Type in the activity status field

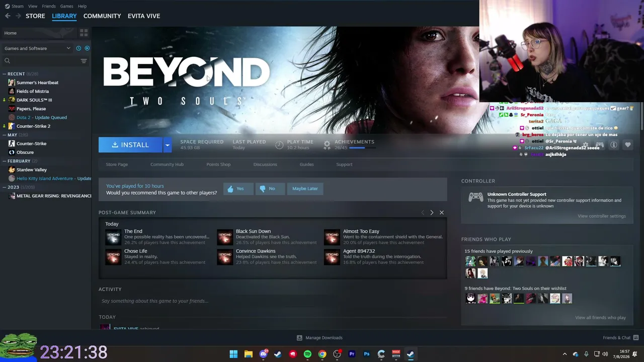(x=273, y=301)
